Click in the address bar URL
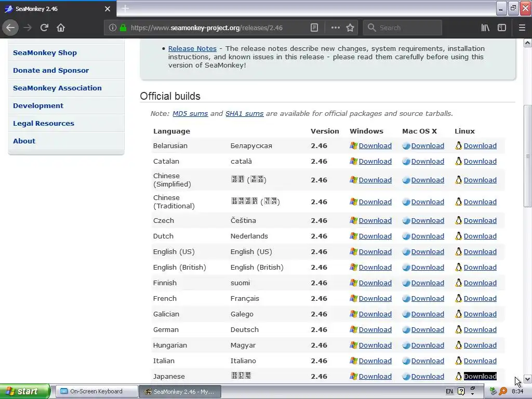Image resolution: width=532 pixels, height=399 pixels. click(x=207, y=28)
